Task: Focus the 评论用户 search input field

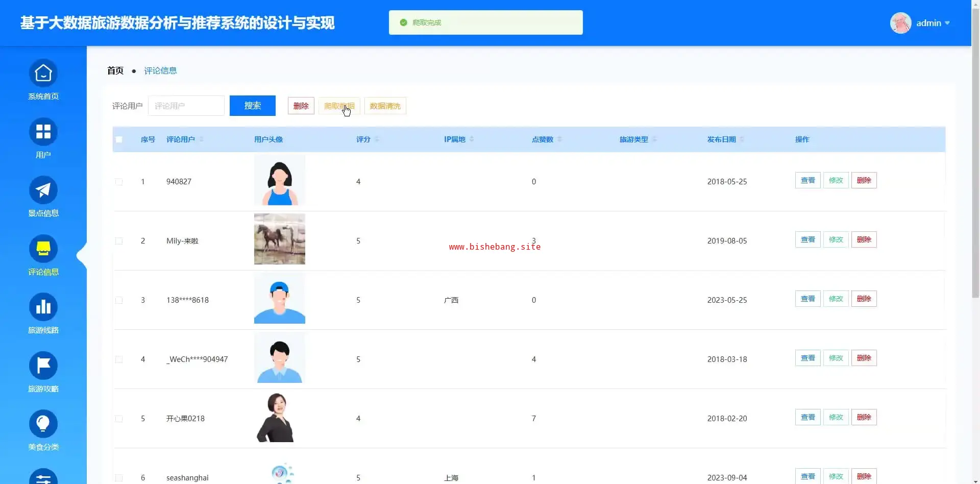Action: click(x=186, y=106)
